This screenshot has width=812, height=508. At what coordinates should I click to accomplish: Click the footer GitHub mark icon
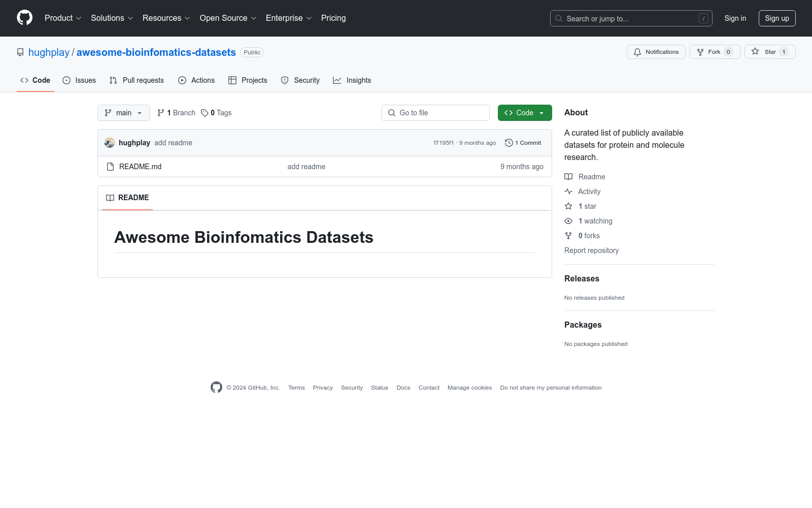tap(216, 387)
